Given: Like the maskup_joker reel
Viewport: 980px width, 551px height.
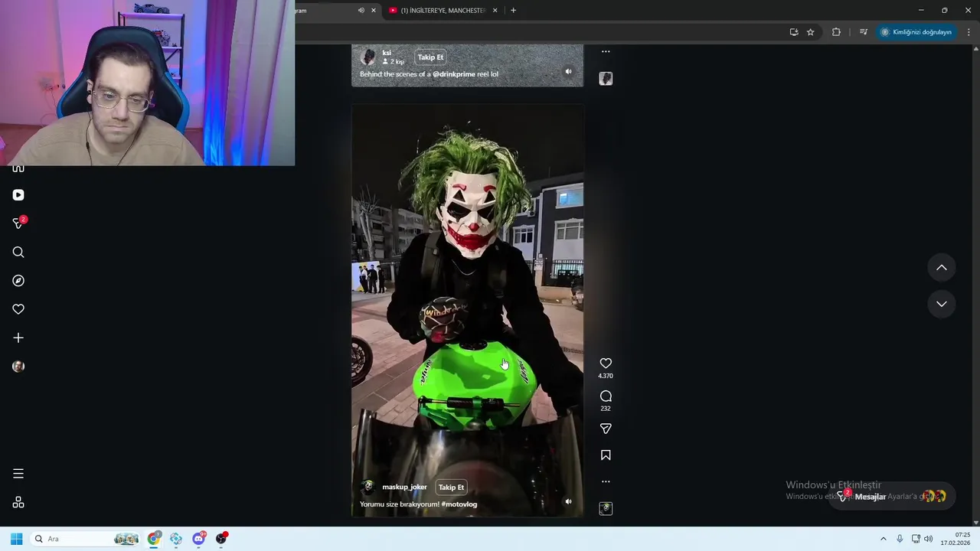Looking at the screenshot, I should click(606, 364).
